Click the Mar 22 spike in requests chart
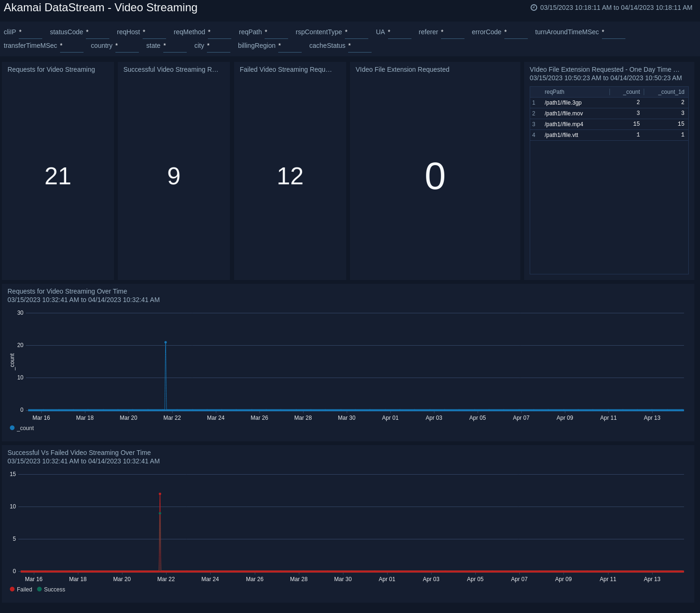700x613 pixels. (166, 342)
